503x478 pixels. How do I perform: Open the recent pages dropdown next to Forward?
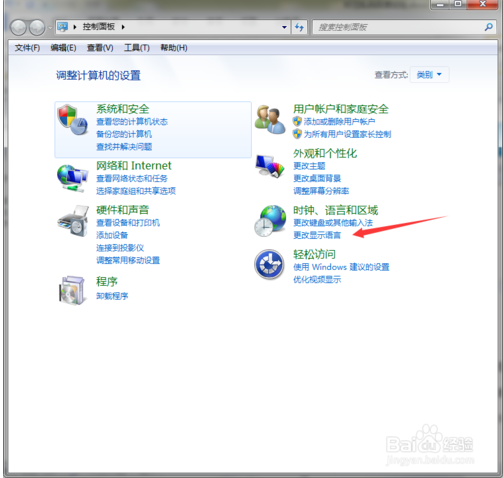pos(50,28)
